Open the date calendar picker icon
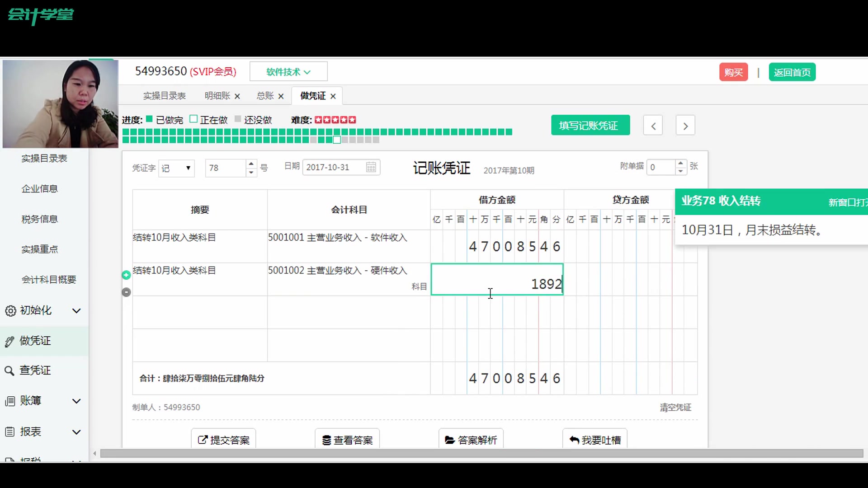Viewport: 868px width, 488px height. point(371,168)
